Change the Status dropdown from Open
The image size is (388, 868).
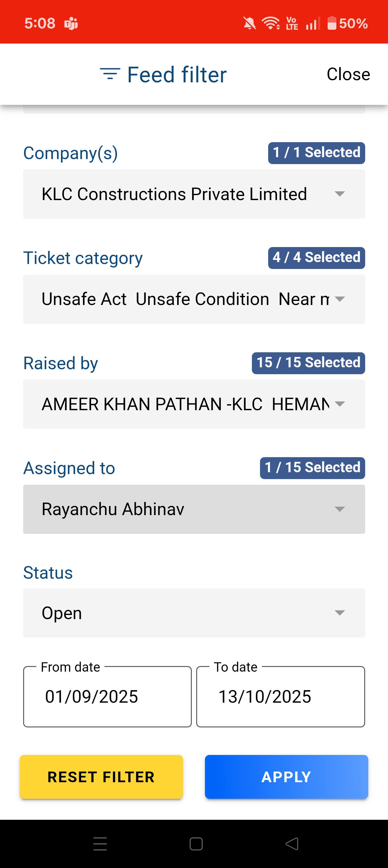(x=194, y=613)
